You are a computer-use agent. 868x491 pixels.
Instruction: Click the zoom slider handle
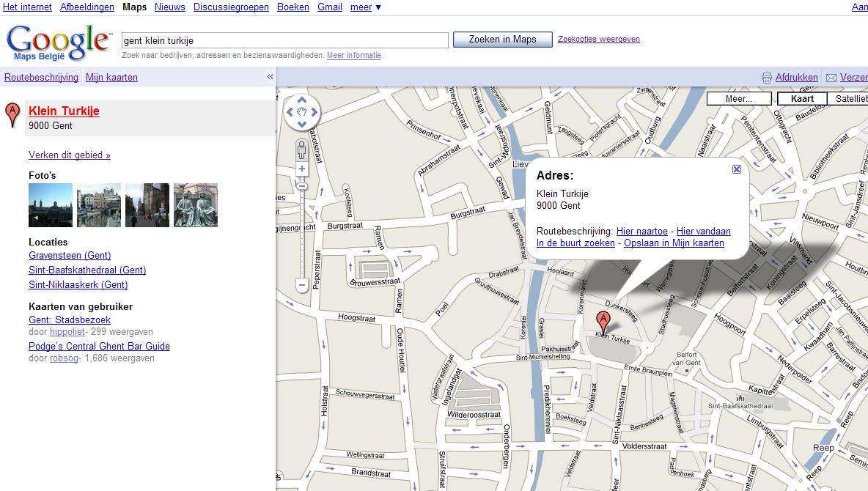point(301,186)
